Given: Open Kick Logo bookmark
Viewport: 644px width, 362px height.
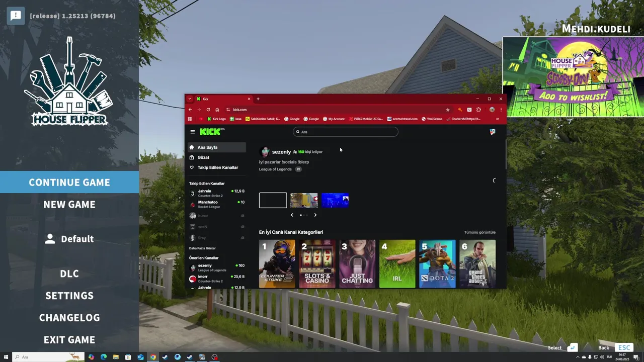Looking at the screenshot, I should coord(216,119).
